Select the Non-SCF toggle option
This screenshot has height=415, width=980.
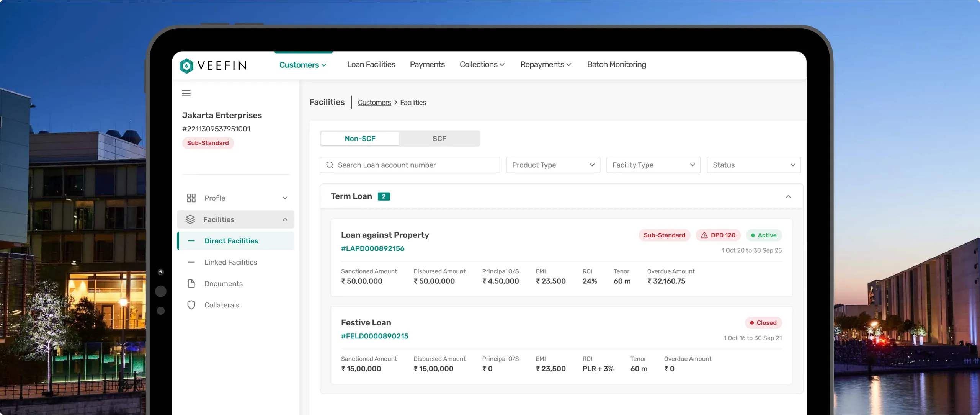[360, 139]
